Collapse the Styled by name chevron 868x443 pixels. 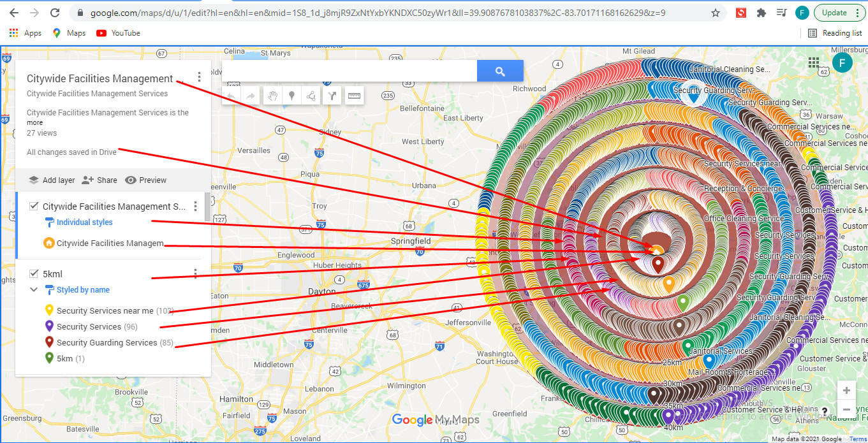pyautogui.click(x=34, y=289)
